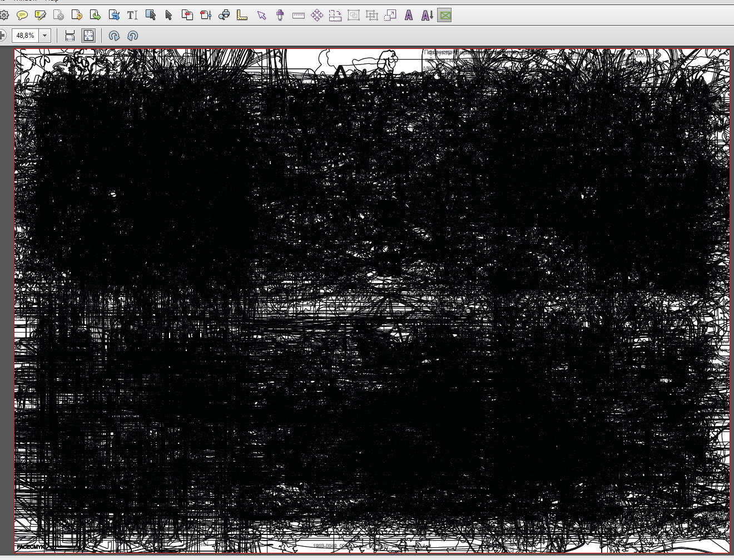Click the scale box icon with diagonal arrow

coord(390,16)
